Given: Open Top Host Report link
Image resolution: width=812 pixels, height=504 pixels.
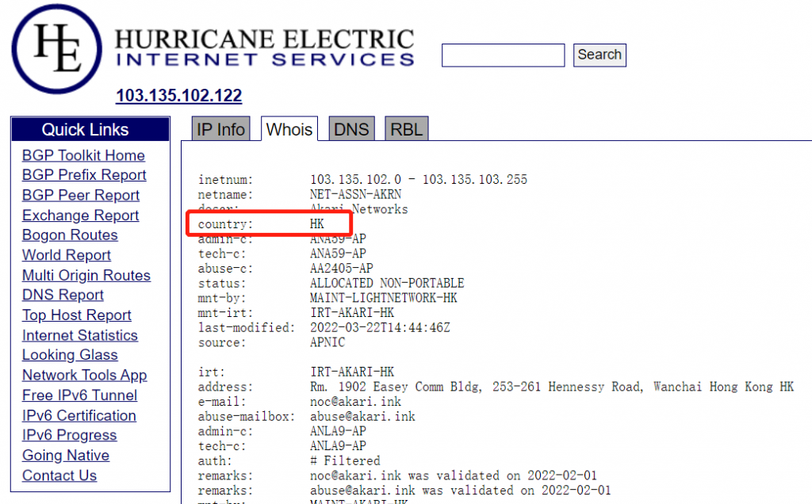Looking at the screenshot, I should click(77, 315).
